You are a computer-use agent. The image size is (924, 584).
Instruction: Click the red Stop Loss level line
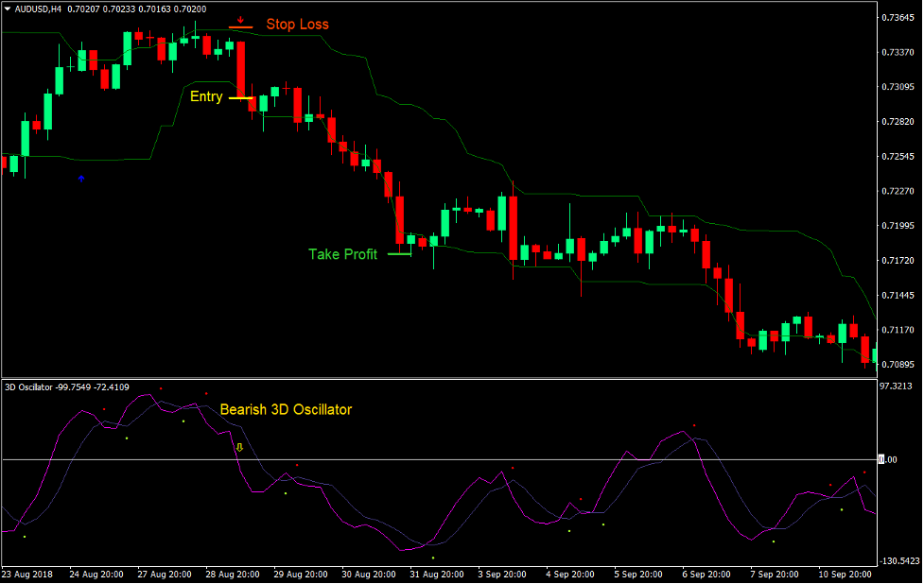240,27
